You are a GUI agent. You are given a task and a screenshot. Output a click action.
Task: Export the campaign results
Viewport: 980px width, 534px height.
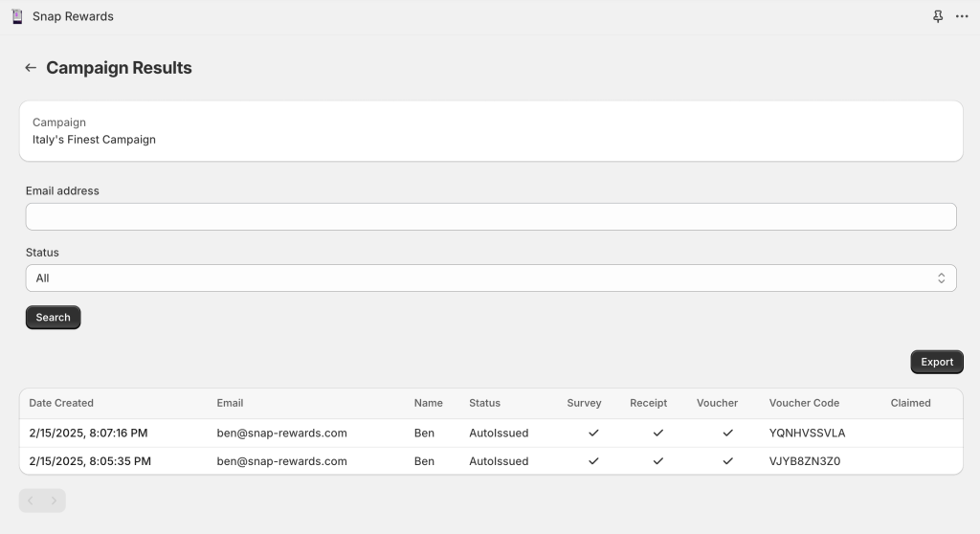[936, 362]
